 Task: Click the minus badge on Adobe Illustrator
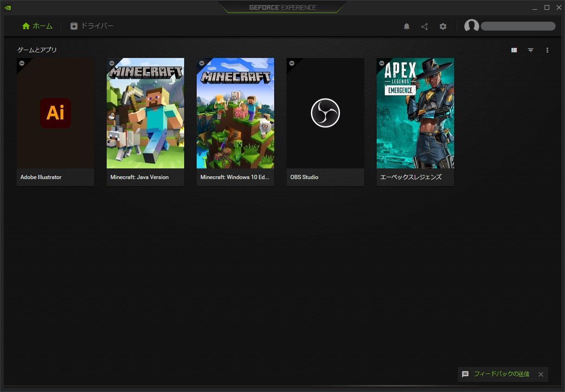point(21,63)
